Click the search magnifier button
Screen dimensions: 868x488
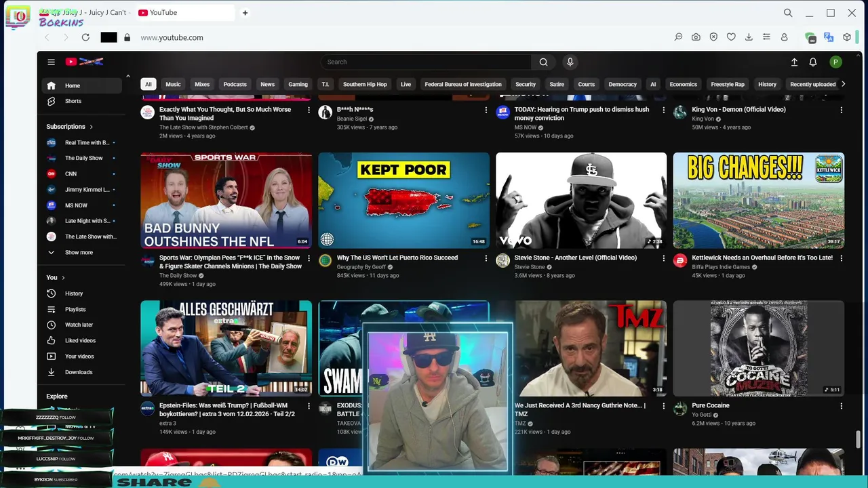coord(543,62)
